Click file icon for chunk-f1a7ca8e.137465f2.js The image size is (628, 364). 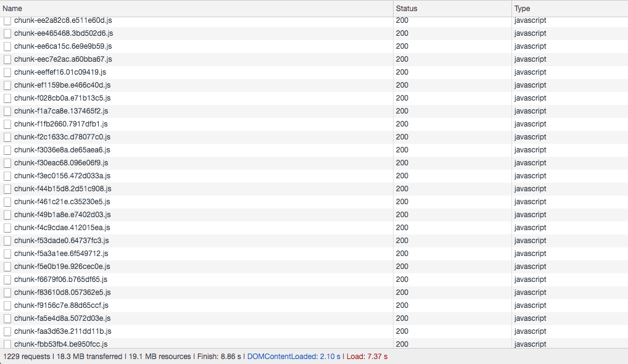[7, 111]
